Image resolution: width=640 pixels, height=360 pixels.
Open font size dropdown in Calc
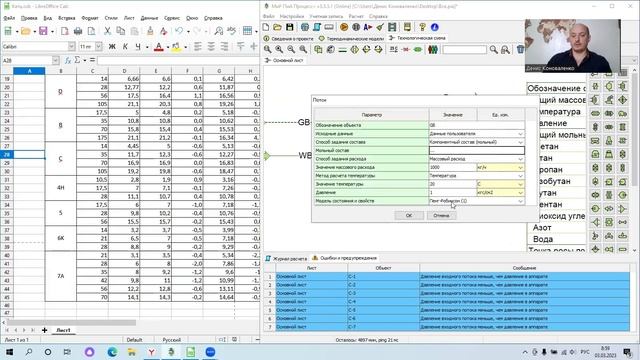98,47
